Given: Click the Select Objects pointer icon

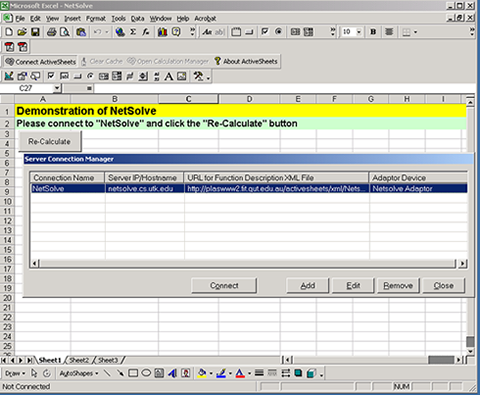Looking at the screenshot, I should pyautogui.click(x=34, y=373).
